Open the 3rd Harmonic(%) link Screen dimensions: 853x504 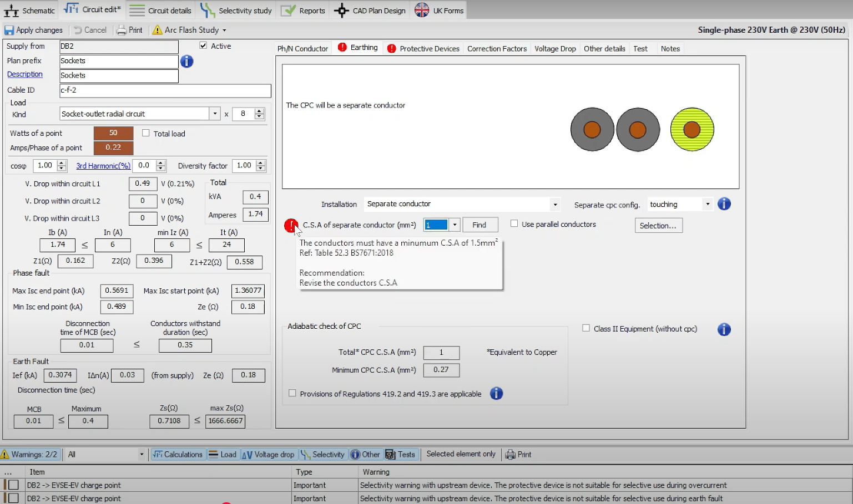[x=103, y=166]
